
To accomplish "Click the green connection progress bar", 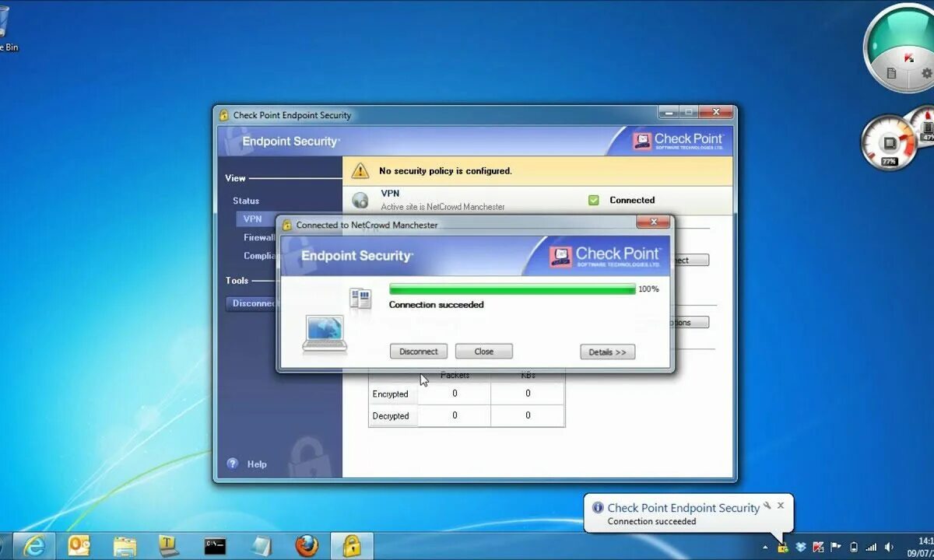I will [512, 289].
